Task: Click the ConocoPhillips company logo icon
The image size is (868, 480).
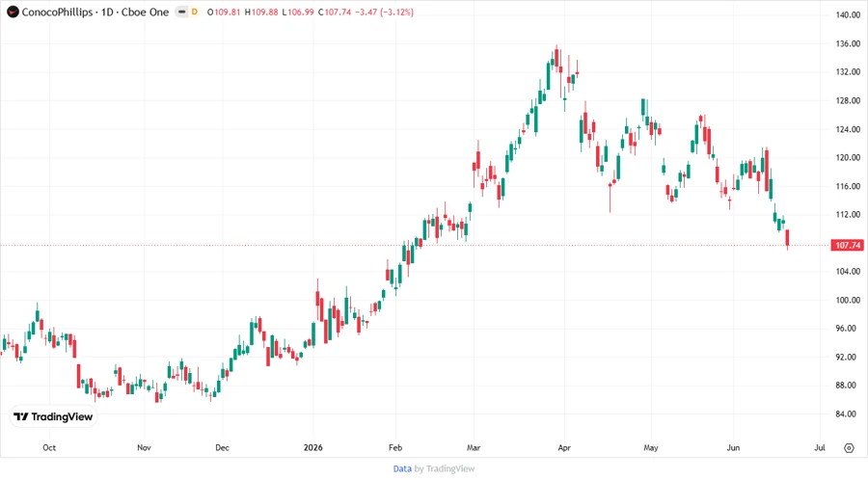Action: pyautogui.click(x=13, y=13)
